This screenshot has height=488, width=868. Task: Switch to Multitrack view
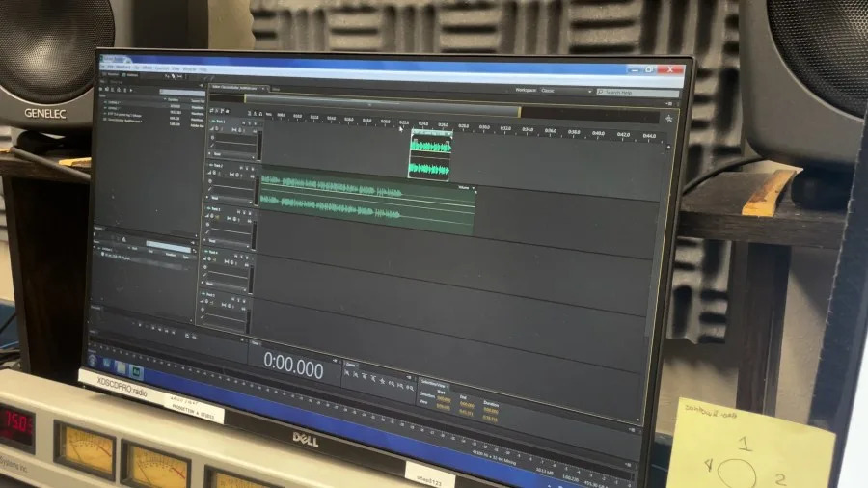130,75
